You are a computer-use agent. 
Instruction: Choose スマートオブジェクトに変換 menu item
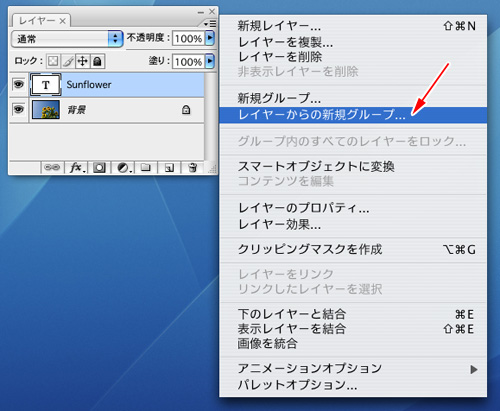[353, 166]
